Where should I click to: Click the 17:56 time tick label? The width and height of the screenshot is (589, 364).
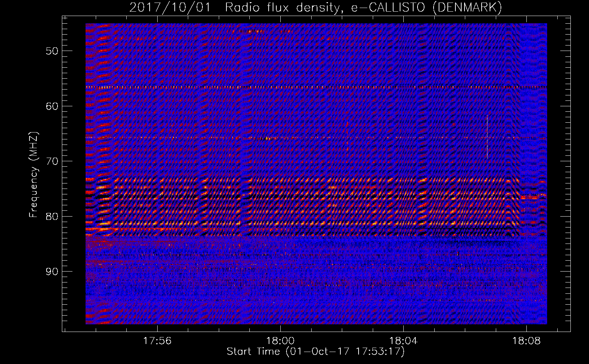click(157, 341)
